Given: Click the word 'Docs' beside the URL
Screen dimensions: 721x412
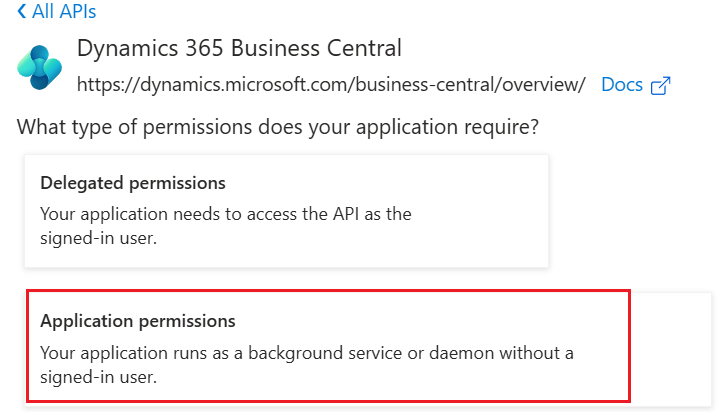Looking at the screenshot, I should [622, 85].
